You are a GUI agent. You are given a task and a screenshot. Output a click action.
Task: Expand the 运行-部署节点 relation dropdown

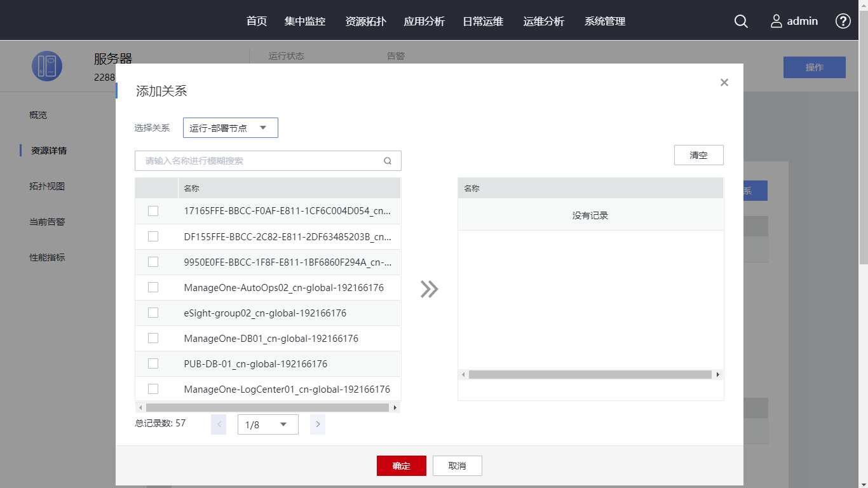(x=231, y=128)
